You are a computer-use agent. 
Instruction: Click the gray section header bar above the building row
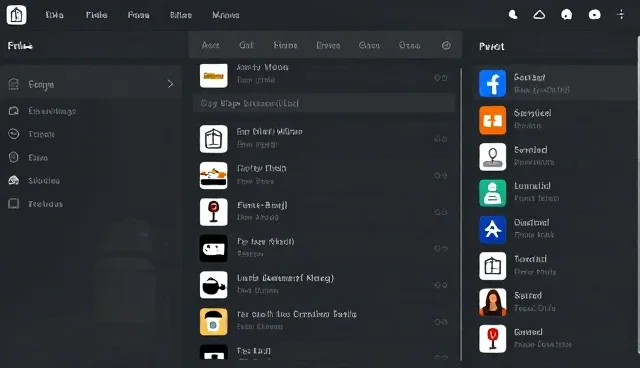(x=324, y=103)
